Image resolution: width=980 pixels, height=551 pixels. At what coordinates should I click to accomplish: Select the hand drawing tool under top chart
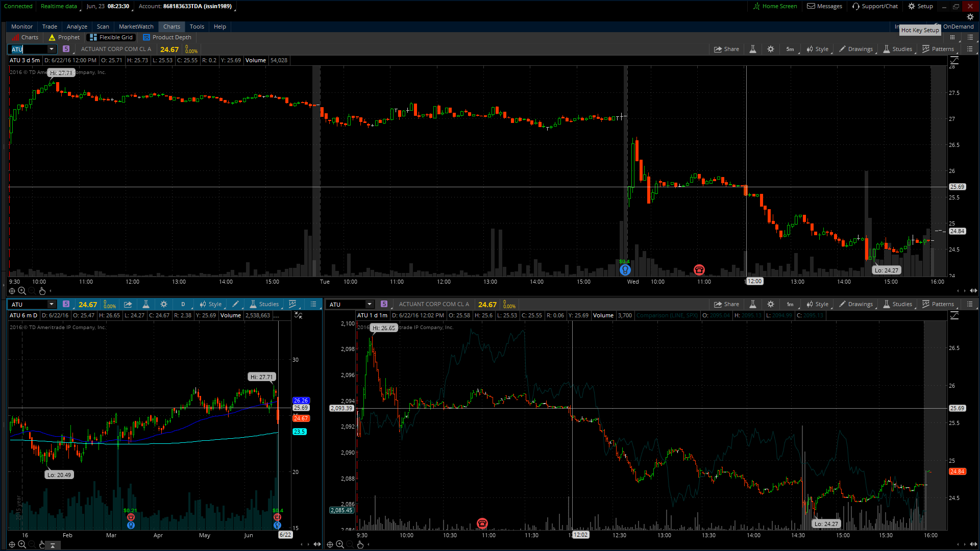click(42, 291)
